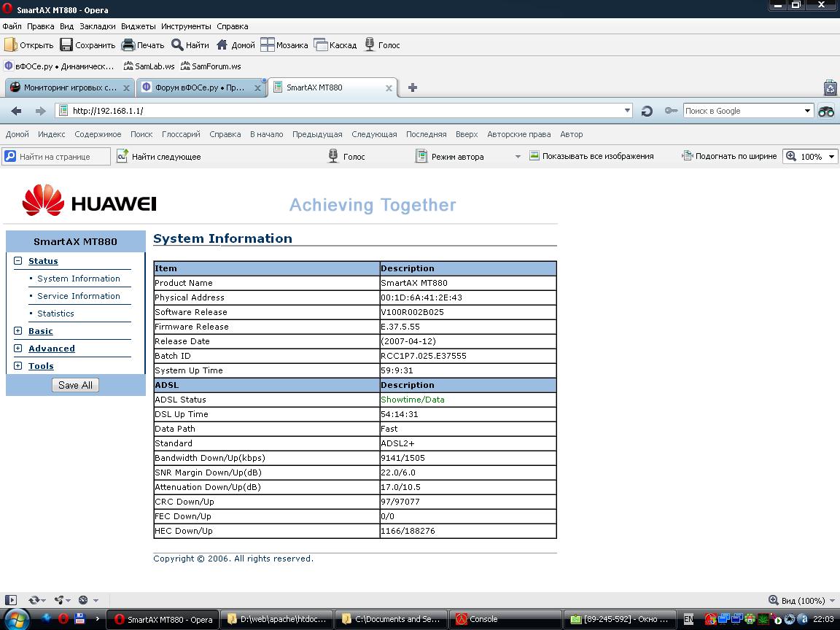Open the Закладки (Bookmarks) menu
The width and height of the screenshot is (840, 630).
(x=97, y=26)
